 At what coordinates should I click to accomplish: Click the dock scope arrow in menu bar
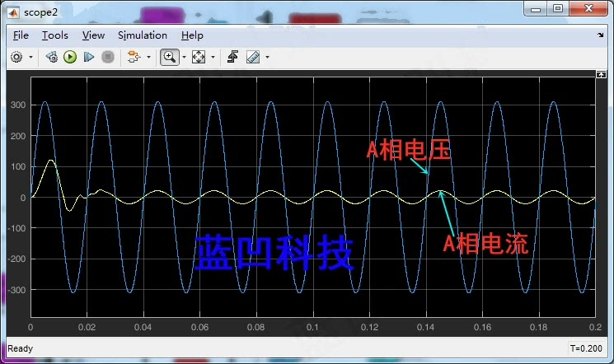pos(600,35)
